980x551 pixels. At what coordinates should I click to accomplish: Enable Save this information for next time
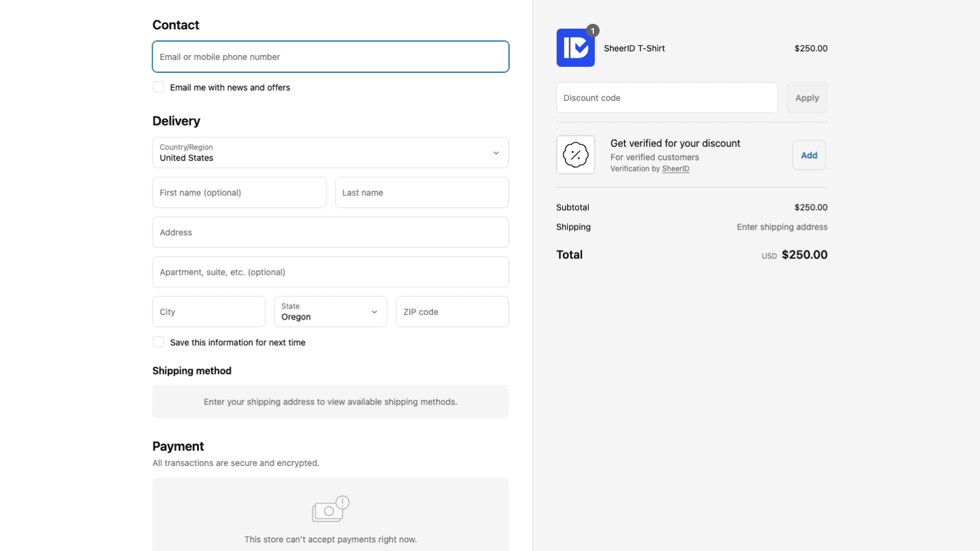[x=159, y=342]
